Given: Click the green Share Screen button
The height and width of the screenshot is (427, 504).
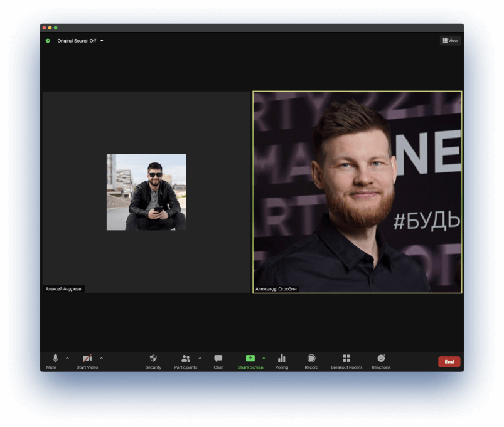Looking at the screenshot, I should [x=250, y=362].
